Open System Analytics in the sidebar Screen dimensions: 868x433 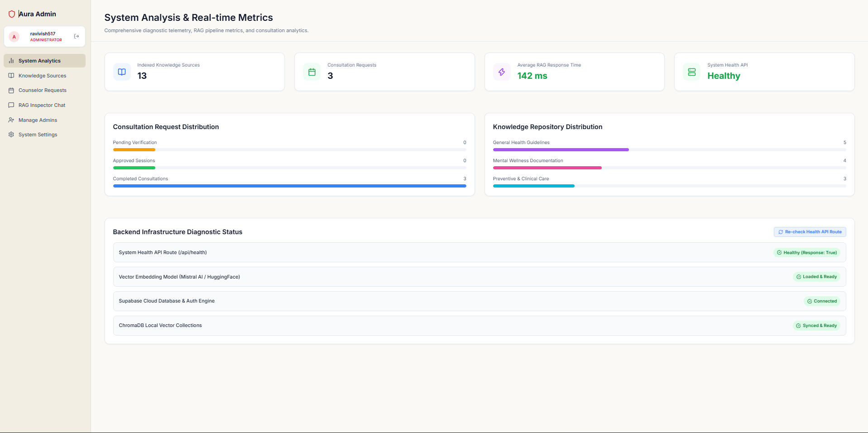pyautogui.click(x=44, y=61)
